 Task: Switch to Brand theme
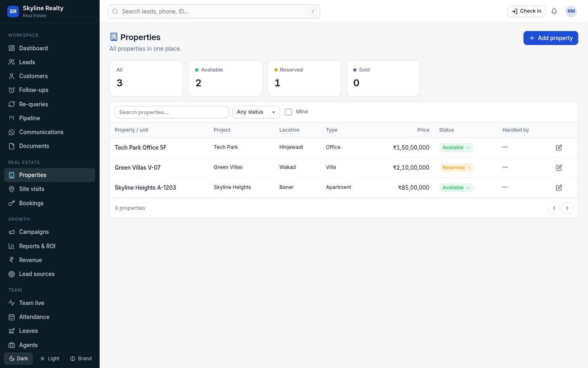click(x=81, y=359)
